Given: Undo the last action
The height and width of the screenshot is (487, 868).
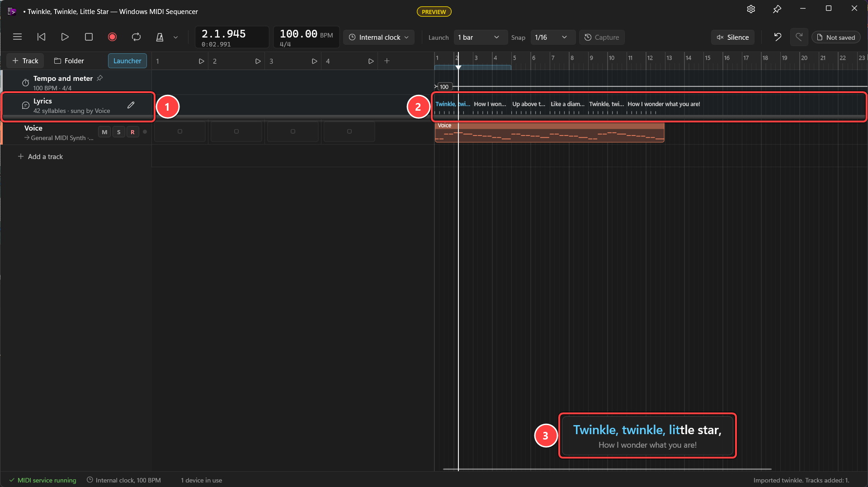Looking at the screenshot, I should pos(778,37).
